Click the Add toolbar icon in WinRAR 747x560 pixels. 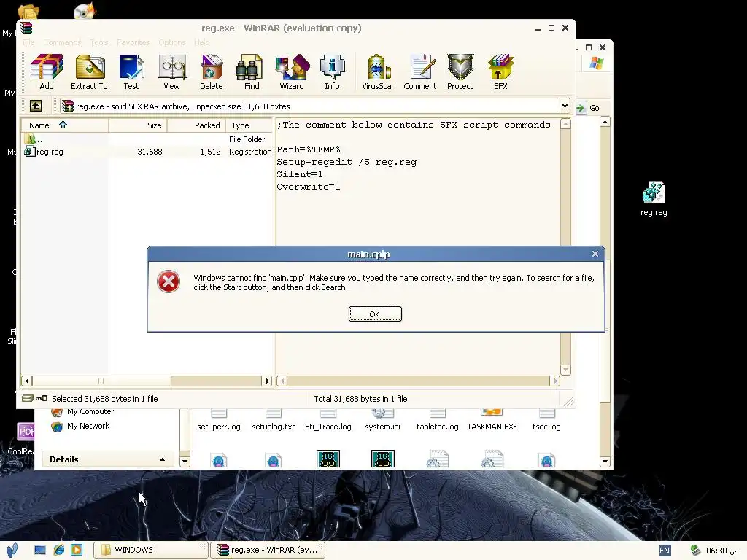click(46, 72)
